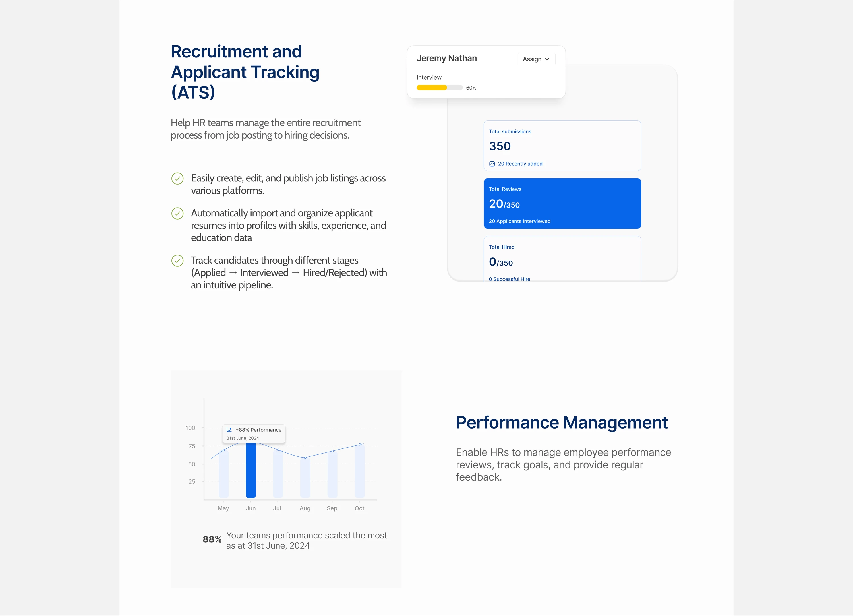The width and height of the screenshot is (853, 616).
Task: Click "20 Applicants Interviewed" text
Action: (520, 221)
